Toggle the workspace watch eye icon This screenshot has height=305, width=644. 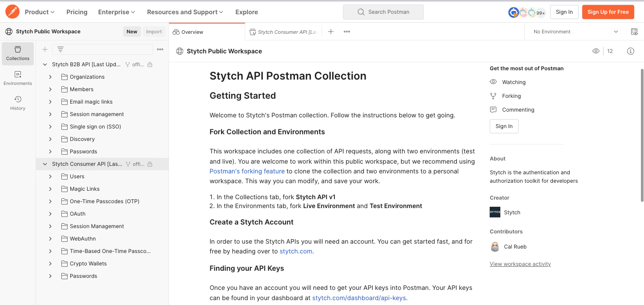pos(596,51)
